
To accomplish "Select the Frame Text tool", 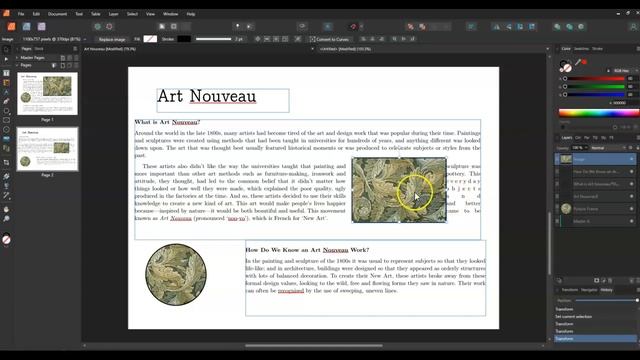I will [x=6, y=73].
